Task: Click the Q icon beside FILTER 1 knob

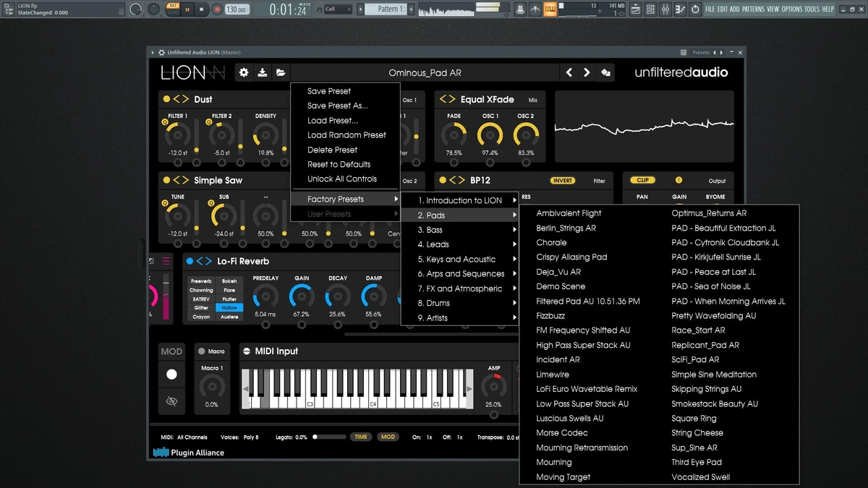Action: (x=166, y=122)
